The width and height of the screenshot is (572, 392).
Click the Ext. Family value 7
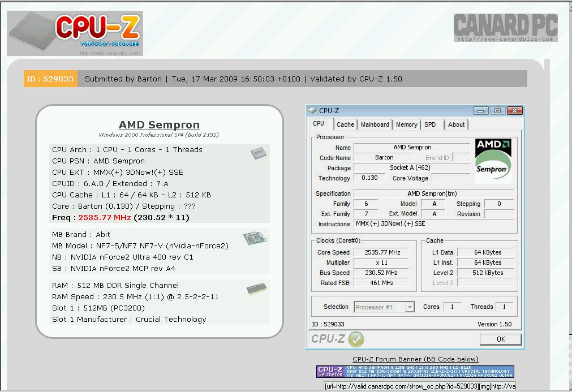pos(366,214)
